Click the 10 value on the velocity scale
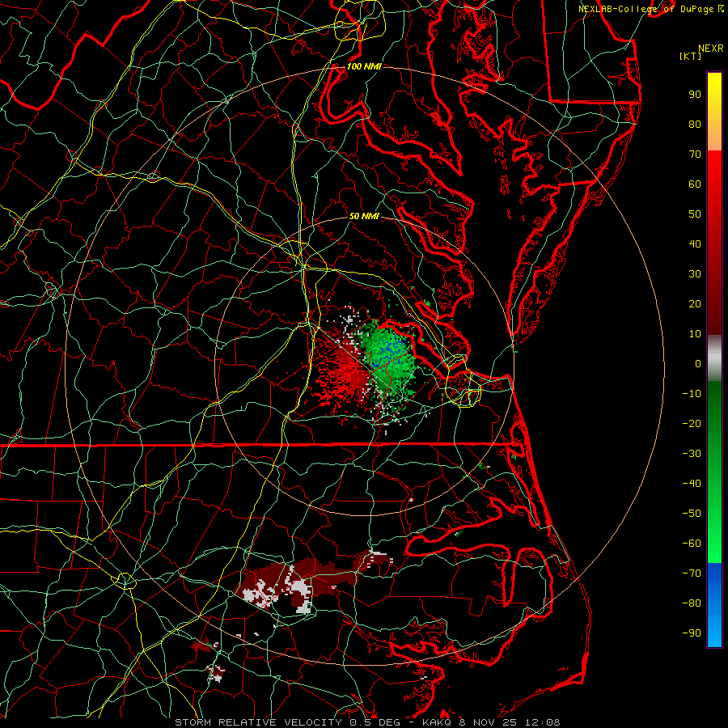Image resolution: width=728 pixels, height=728 pixels. pyautogui.click(x=695, y=334)
